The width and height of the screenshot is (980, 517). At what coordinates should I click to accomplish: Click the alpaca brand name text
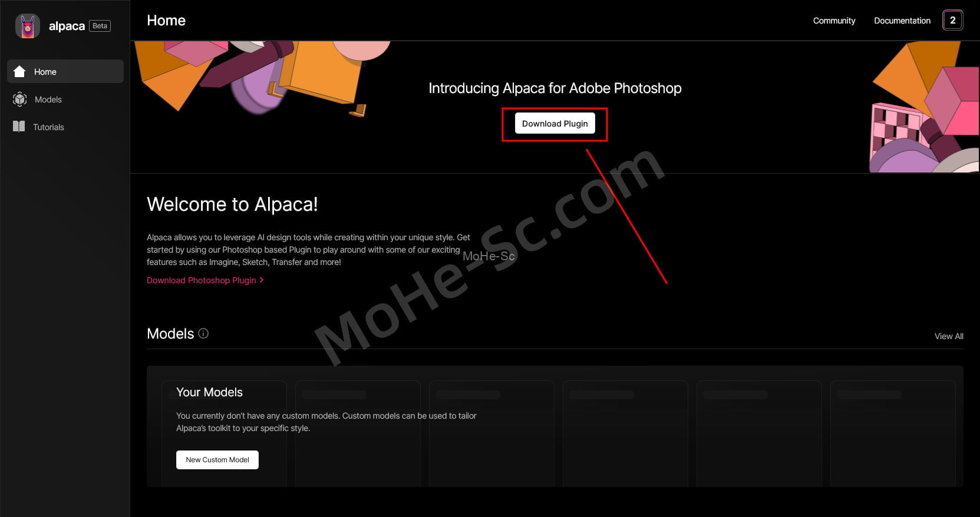coord(67,26)
